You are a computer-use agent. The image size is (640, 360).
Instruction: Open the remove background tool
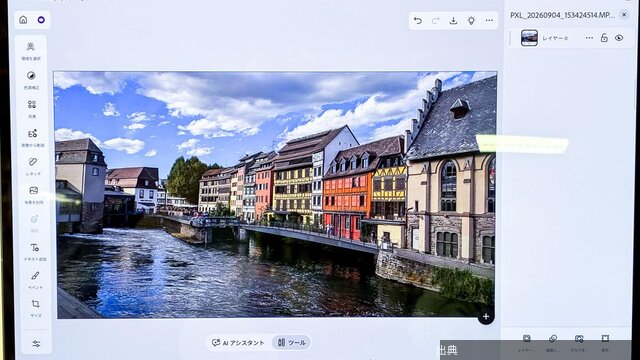pyautogui.click(x=33, y=194)
